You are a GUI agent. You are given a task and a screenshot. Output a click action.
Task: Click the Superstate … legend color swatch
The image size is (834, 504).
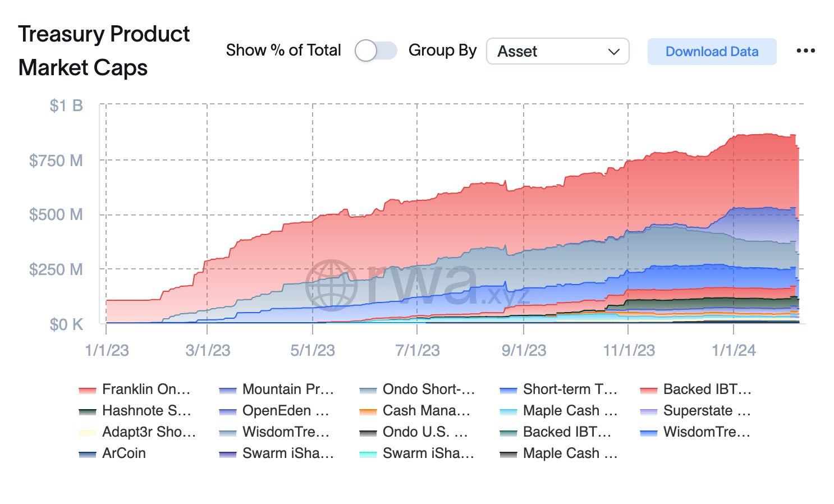click(x=649, y=411)
